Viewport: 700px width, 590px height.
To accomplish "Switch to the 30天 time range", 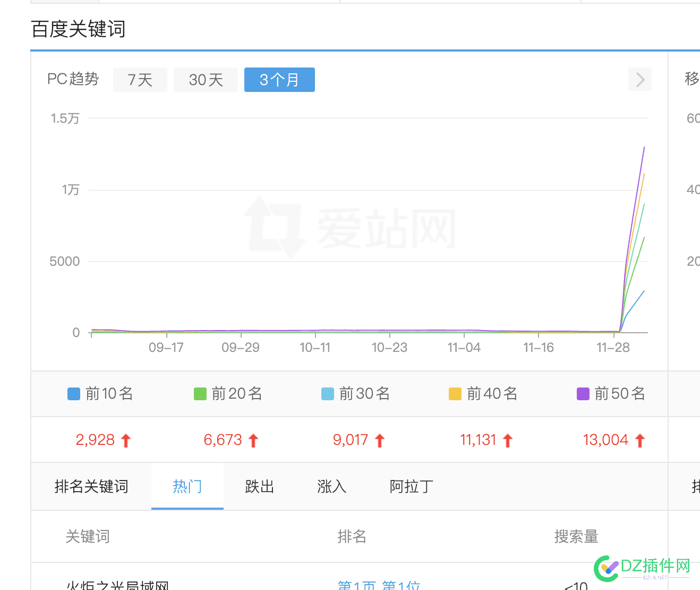I will point(206,80).
